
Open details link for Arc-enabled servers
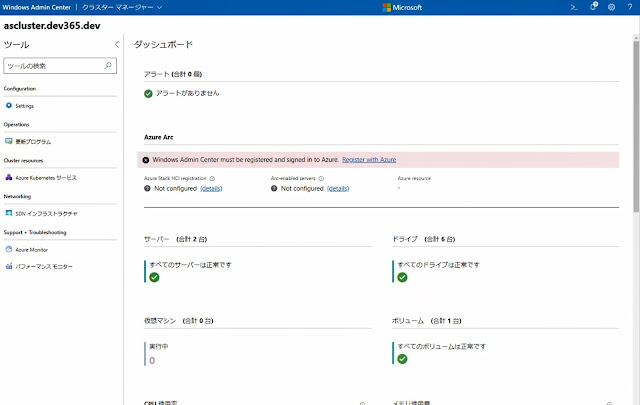point(338,189)
